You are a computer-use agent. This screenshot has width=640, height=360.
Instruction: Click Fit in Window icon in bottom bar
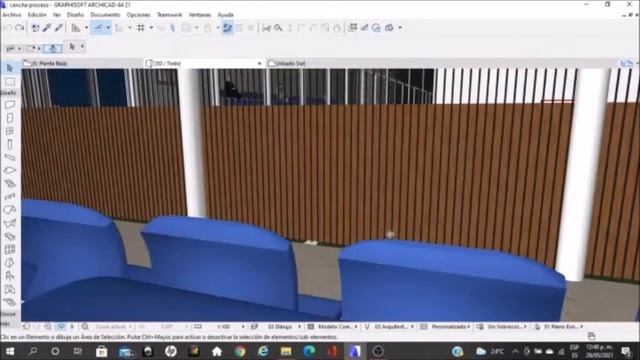click(84, 327)
